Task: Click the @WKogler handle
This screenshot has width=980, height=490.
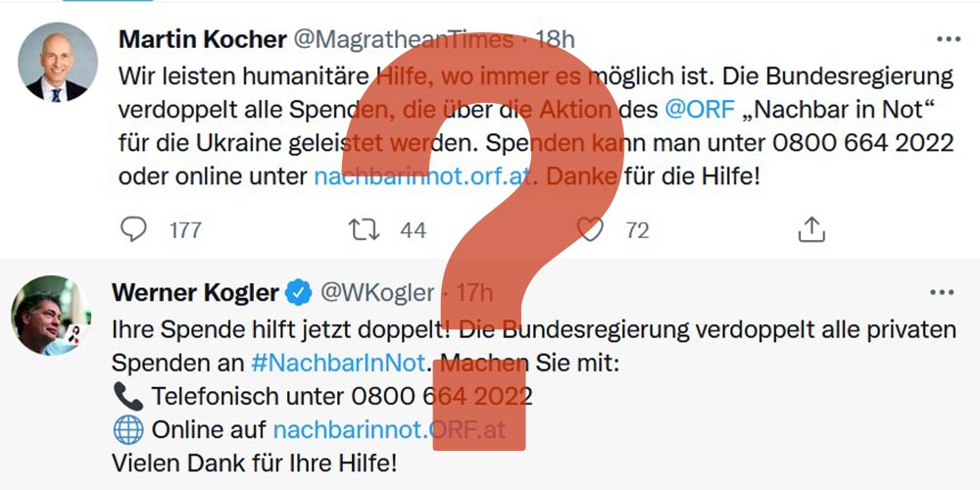Action: tap(377, 292)
